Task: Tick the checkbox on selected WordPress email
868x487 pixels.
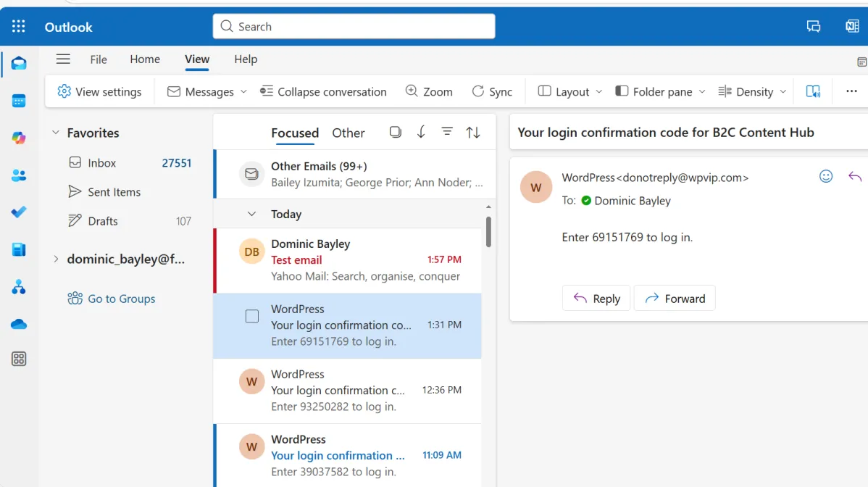Action: [252, 317]
